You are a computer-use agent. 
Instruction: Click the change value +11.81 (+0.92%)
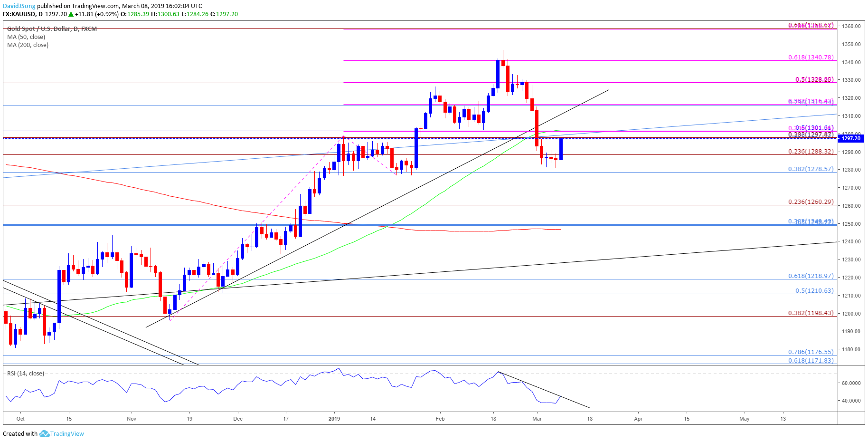click(97, 14)
